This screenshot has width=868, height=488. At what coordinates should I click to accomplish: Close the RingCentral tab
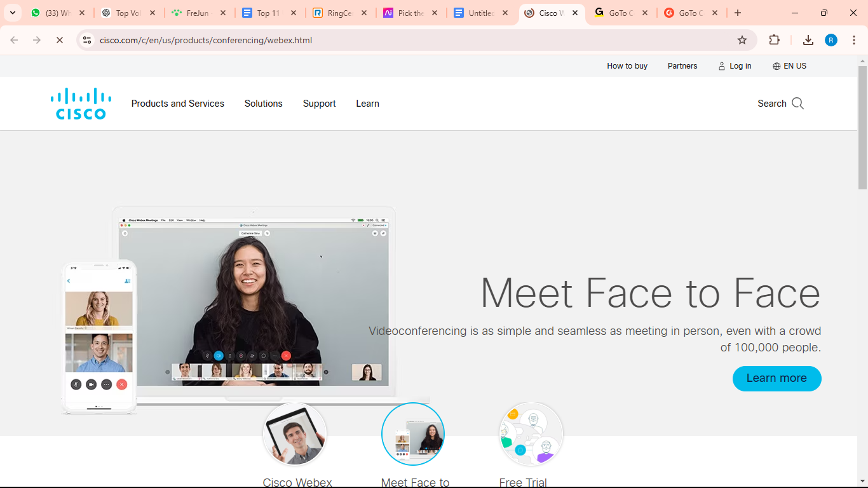click(364, 13)
